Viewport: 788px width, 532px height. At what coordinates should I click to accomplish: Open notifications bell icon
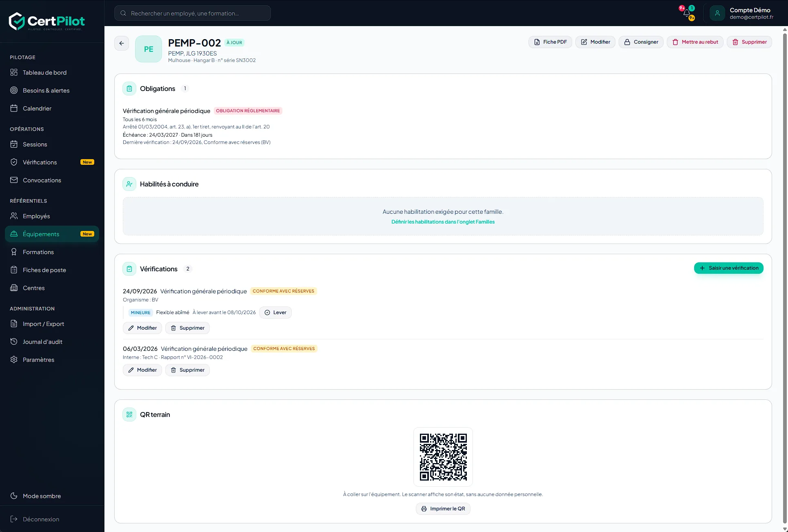tap(687, 13)
